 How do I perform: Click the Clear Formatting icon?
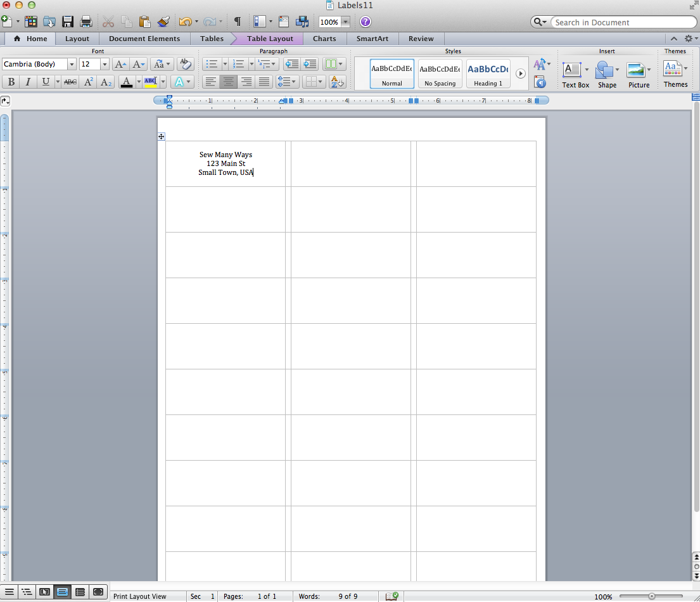click(x=185, y=64)
